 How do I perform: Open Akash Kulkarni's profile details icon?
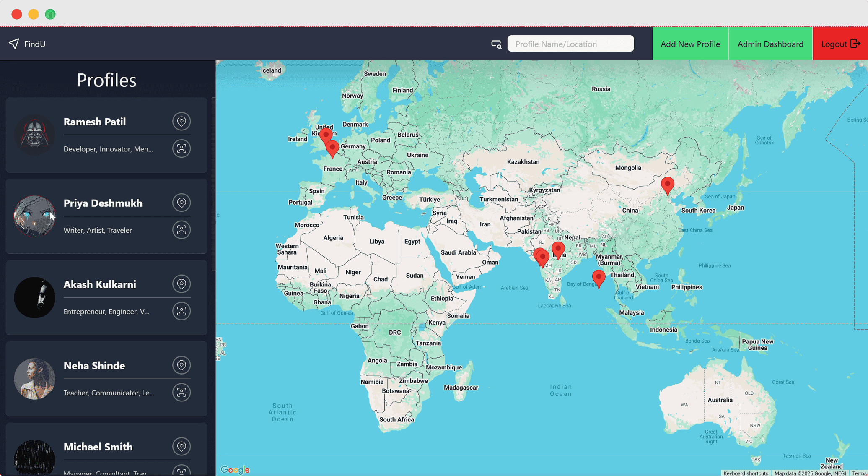pyautogui.click(x=181, y=311)
